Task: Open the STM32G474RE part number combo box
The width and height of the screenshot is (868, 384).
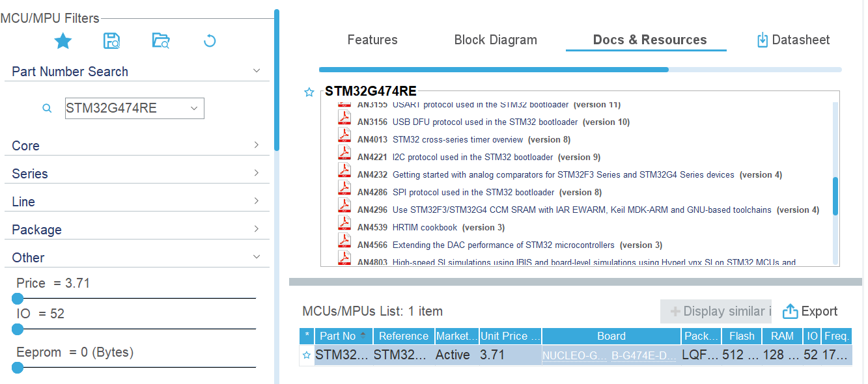Action: (x=135, y=109)
